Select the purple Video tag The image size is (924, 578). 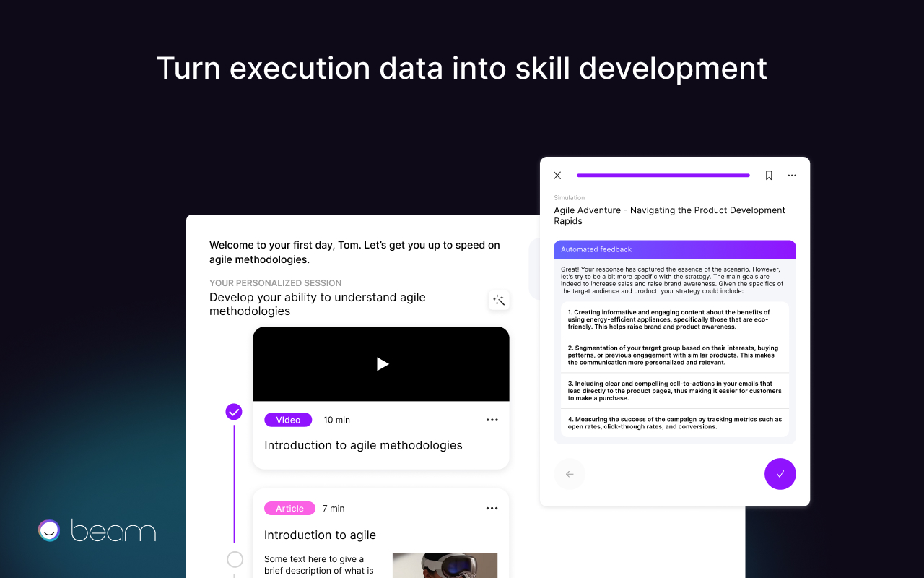288,420
